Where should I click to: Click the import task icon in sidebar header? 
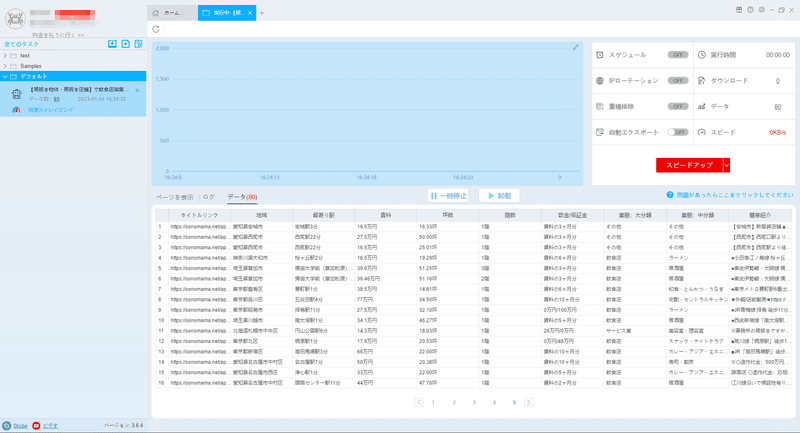(x=112, y=44)
